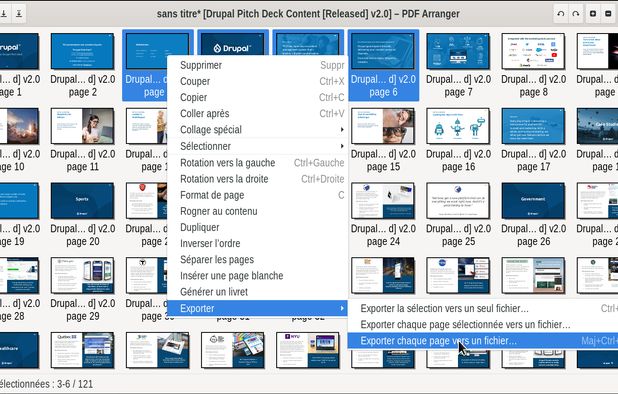This screenshot has width=618, height=394.
Task: Select Rogner au contenu
Action: tap(258, 211)
